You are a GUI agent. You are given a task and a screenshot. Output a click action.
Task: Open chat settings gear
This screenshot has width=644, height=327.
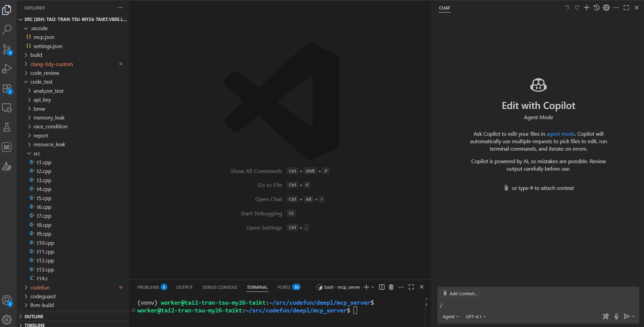click(x=606, y=8)
